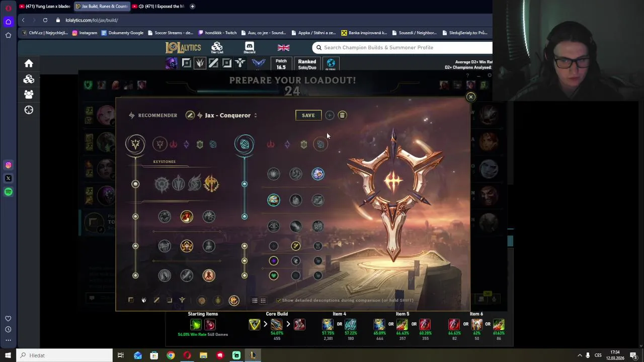
Task: Select ability haste shard in first row
Action: point(318,246)
